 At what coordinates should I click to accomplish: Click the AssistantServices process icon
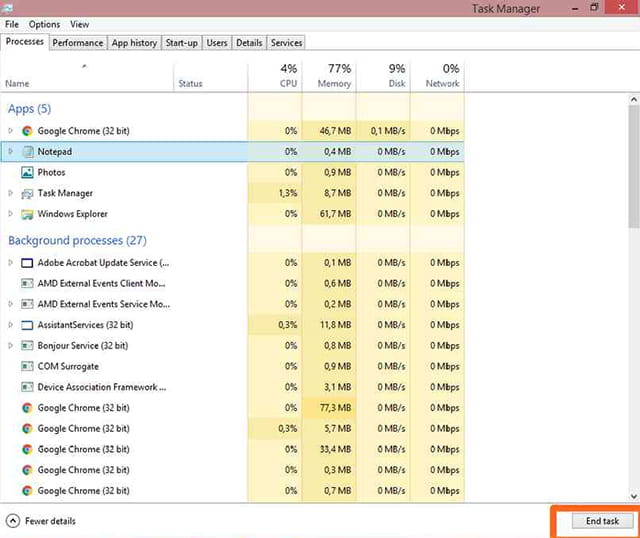(27, 325)
